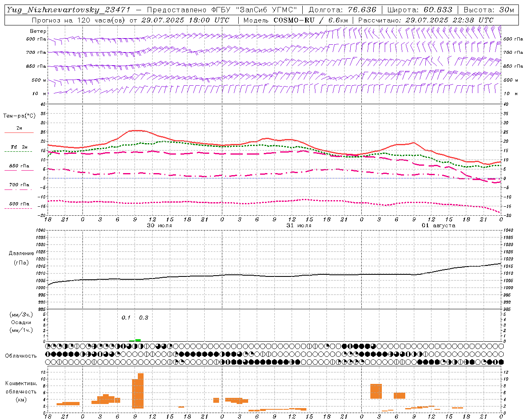Click the station title 'Yug_Nizhnevartovsky_23471'
The width and height of the screenshot is (525, 420).
pos(68,10)
